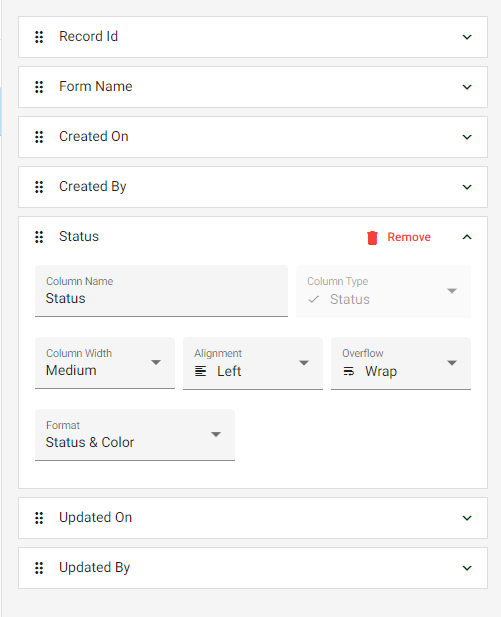Click the red trash can icon
501x617 pixels.
pyautogui.click(x=372, y=238)
